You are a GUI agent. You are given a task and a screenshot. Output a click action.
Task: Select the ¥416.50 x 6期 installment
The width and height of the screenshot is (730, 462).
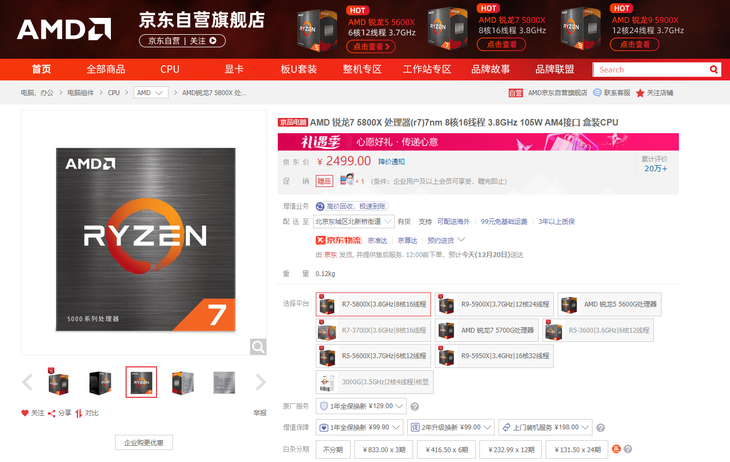(x=447, y=449)
